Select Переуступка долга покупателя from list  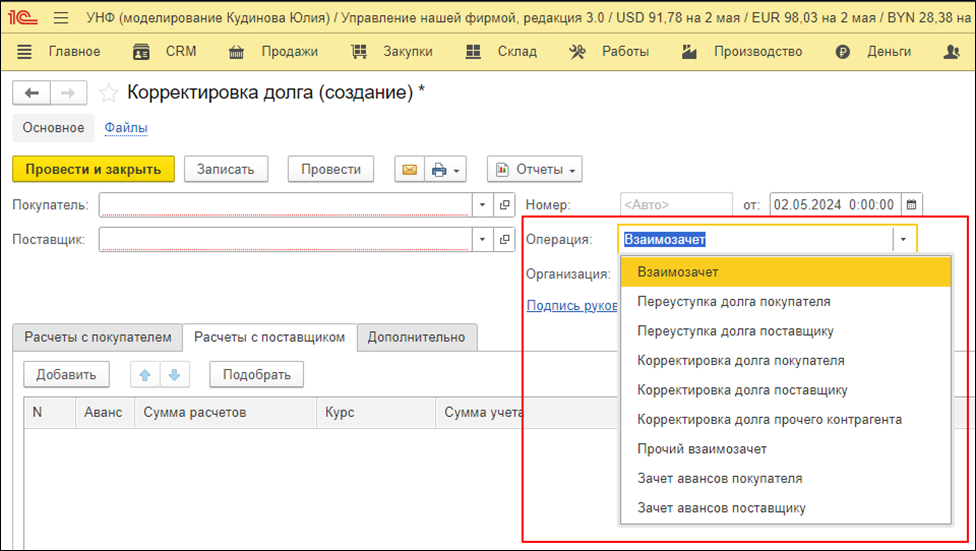pos(733,301)
